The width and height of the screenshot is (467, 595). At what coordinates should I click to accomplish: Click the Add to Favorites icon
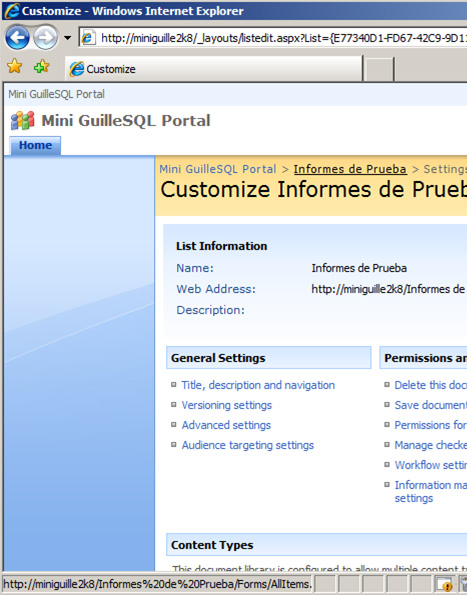(x=41, y=67)
